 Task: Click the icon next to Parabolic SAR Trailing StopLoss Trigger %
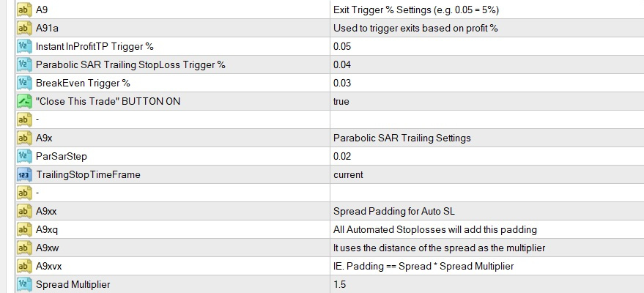[x=23, y=64]
